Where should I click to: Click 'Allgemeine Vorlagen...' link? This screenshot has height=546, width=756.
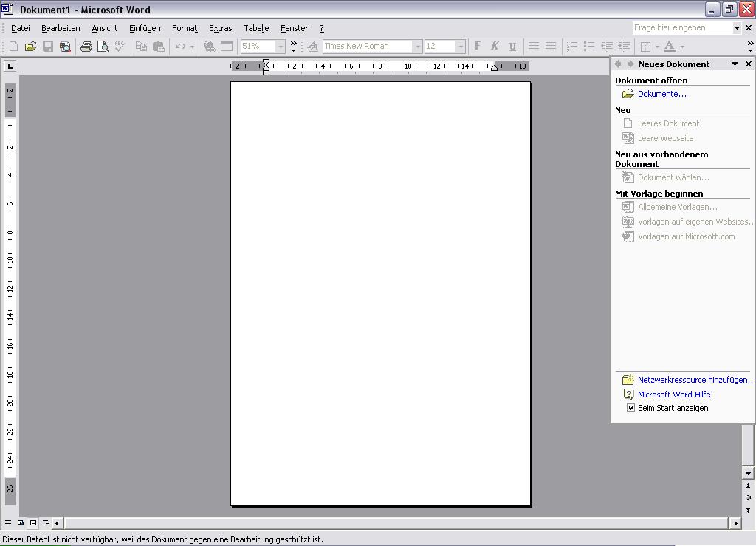[678, 207]
